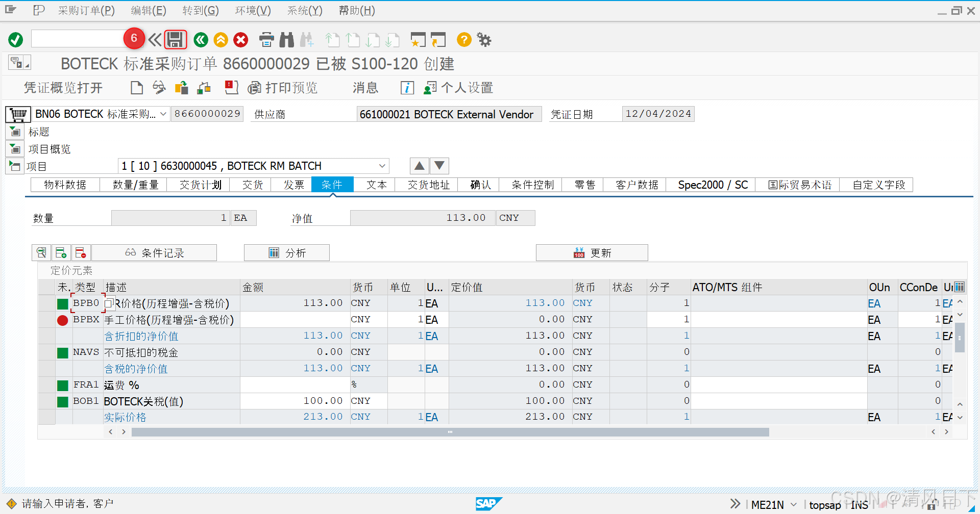This screenshot has height=514, width=980.
Task: Toggle Display/Change glasses-pencil icon
Action: pyautogui.click(x=159, y=88)
